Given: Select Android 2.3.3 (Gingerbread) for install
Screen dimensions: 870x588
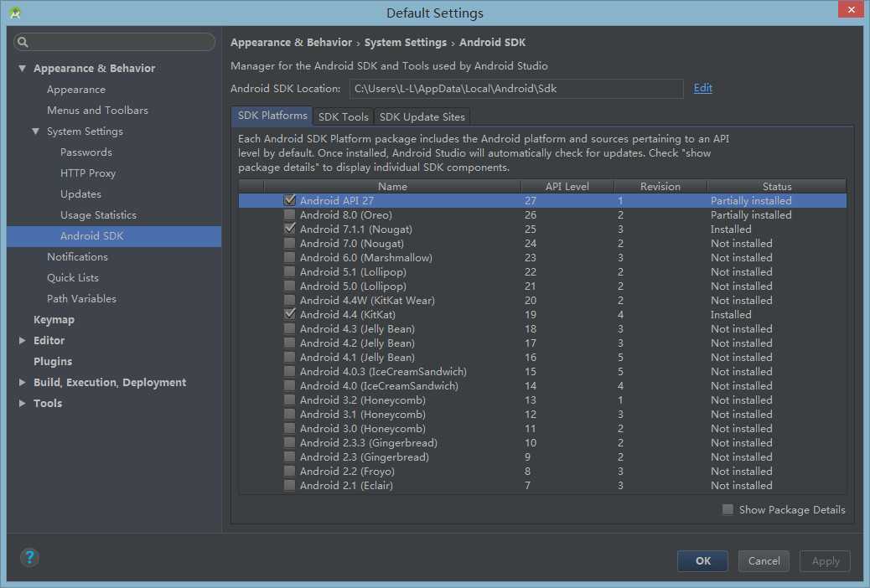Looking at the screenshot, I should point(289,442).
